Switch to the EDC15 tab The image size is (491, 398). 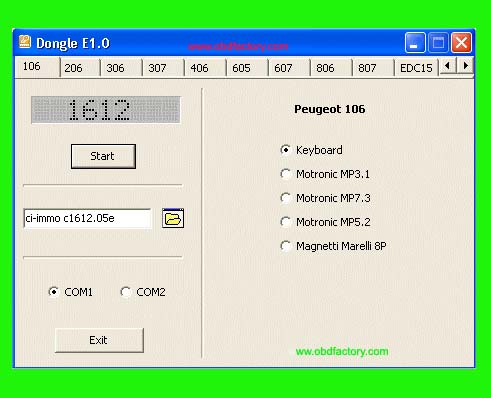tap(416, 68)
